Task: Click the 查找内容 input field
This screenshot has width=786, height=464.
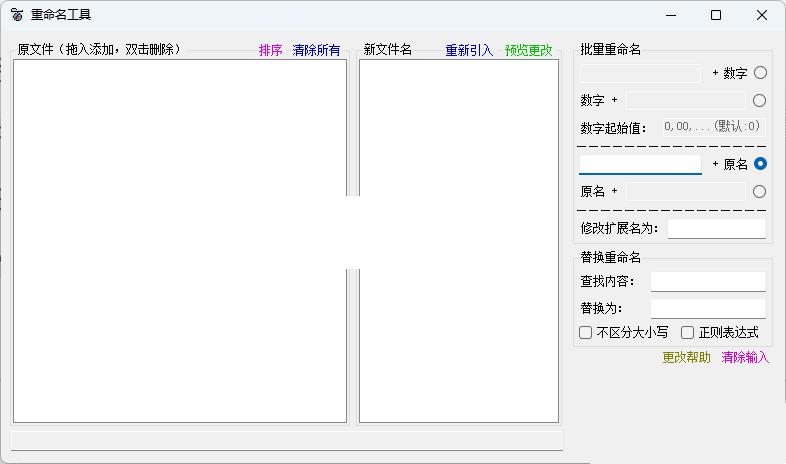Action: [x=708, y=281]
